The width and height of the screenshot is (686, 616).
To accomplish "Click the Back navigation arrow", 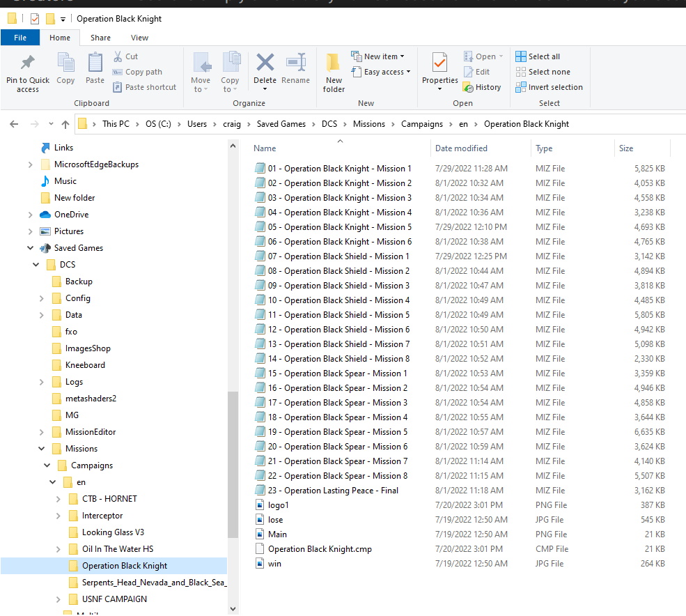I will click(x=14, y=124).
